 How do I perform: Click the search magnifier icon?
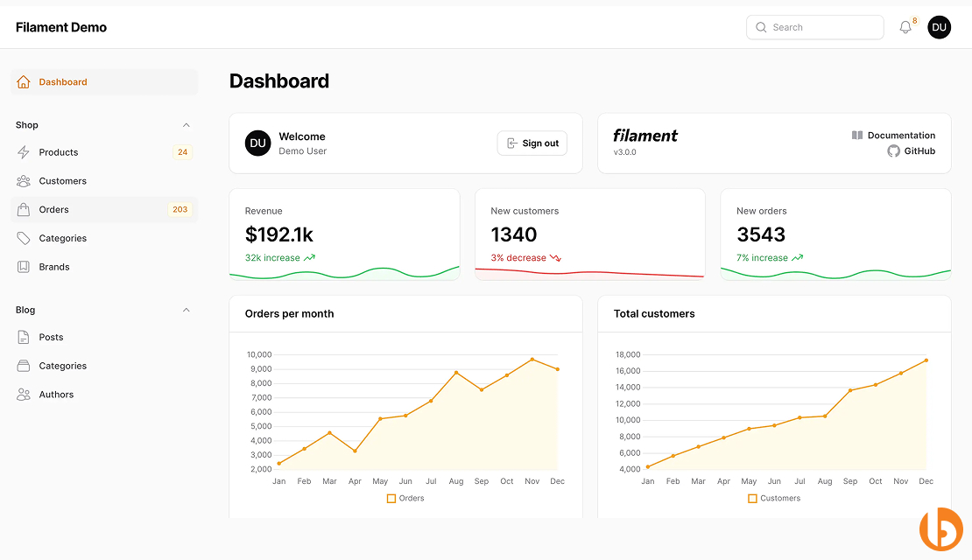[x=761, y=27]
